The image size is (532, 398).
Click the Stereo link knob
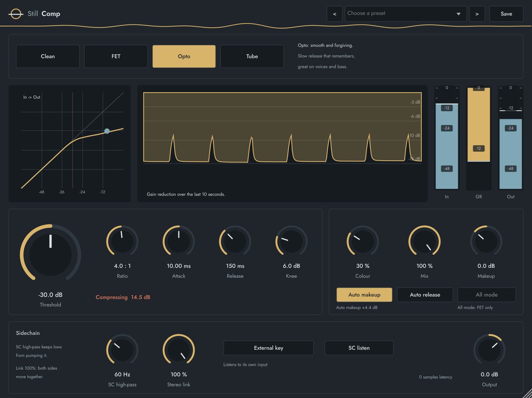click(x=179, y=350)
